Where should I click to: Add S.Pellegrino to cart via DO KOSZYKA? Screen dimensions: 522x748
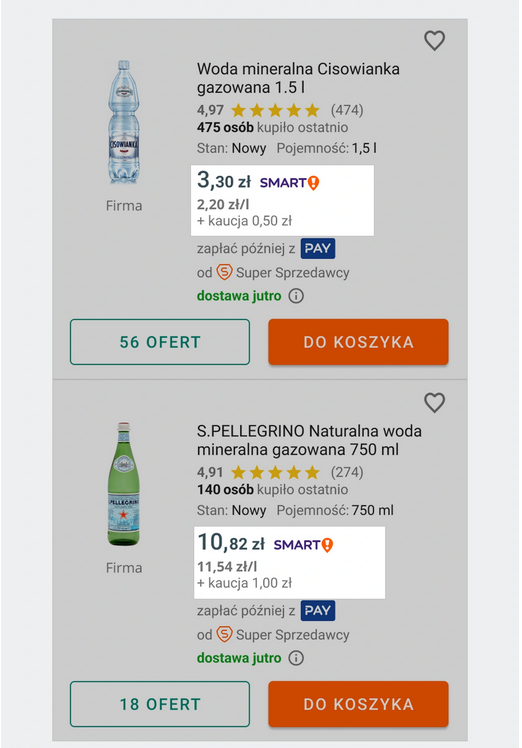pos(358,704)
